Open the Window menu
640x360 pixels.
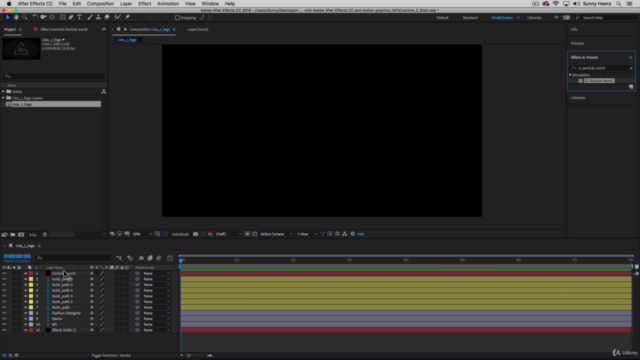[210, 4]
